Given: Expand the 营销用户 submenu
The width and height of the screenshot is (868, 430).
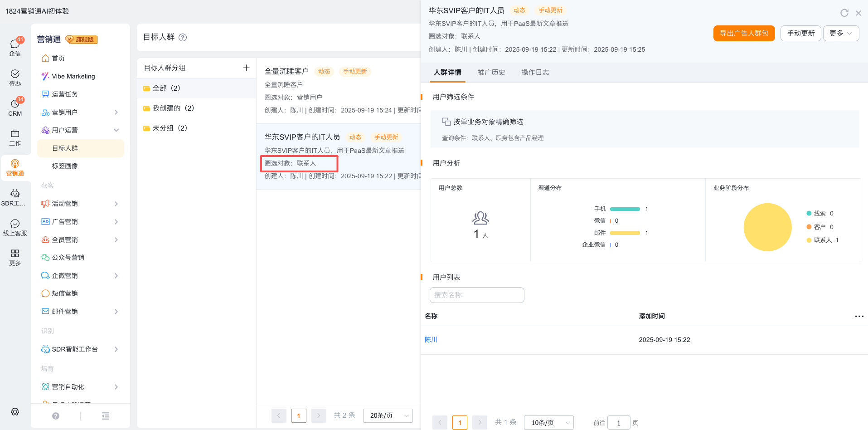Looking at the screenshot, I should coord(116,112).
